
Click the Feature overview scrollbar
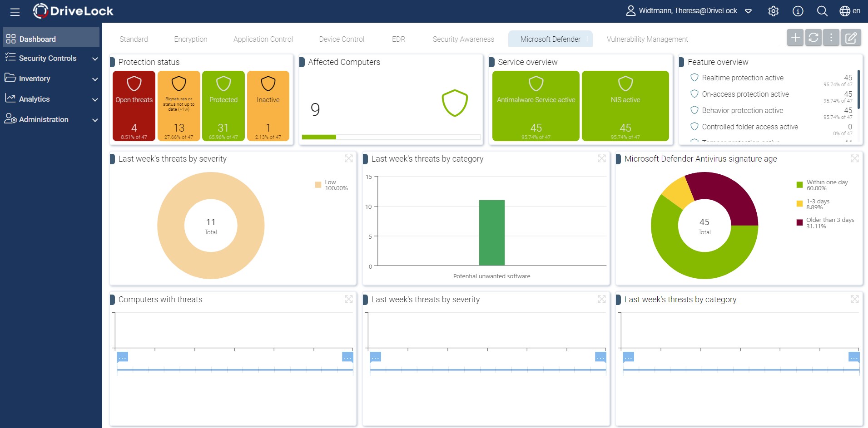click(x=858, y=89)
